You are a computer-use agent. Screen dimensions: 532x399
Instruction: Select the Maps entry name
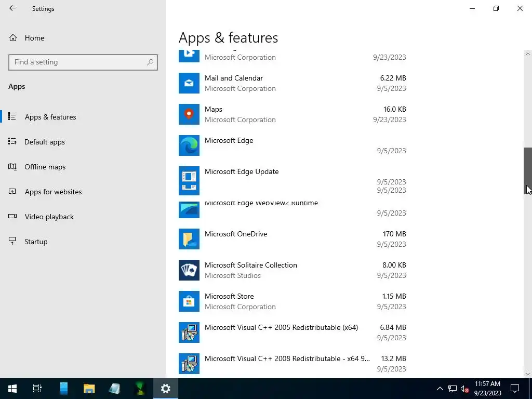point(214,109)
